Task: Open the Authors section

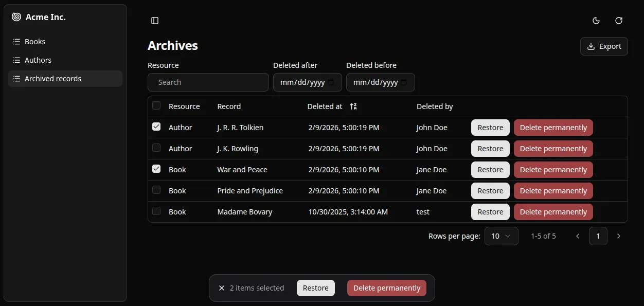Action: tap(38, 60)
